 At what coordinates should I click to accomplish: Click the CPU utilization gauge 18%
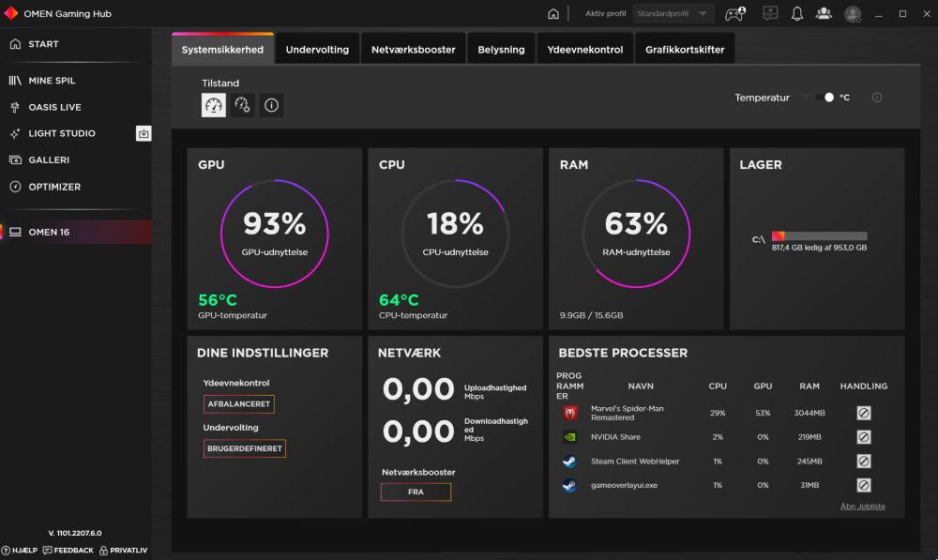click(455, 234)
